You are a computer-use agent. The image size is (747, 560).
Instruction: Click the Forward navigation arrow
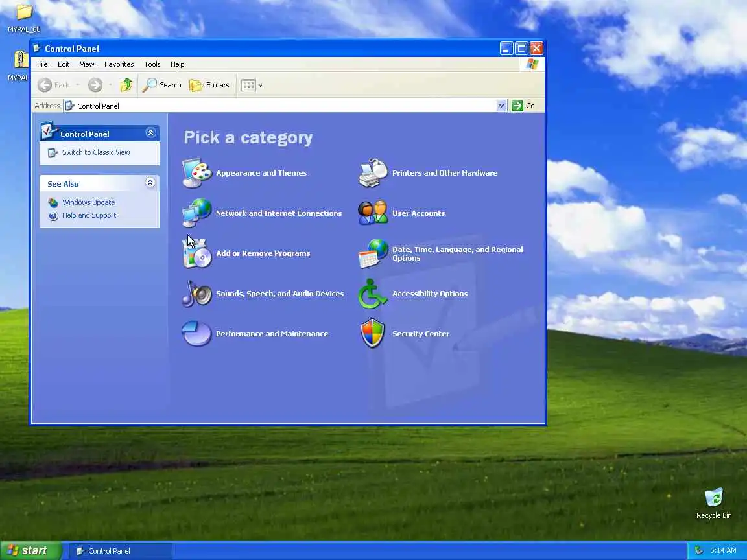(x=95, y=85)
